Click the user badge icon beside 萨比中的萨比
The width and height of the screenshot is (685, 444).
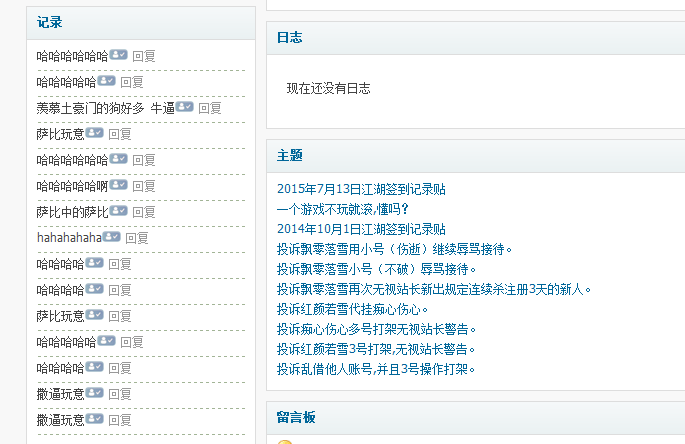pyautogui.click(x=118, y=211)
